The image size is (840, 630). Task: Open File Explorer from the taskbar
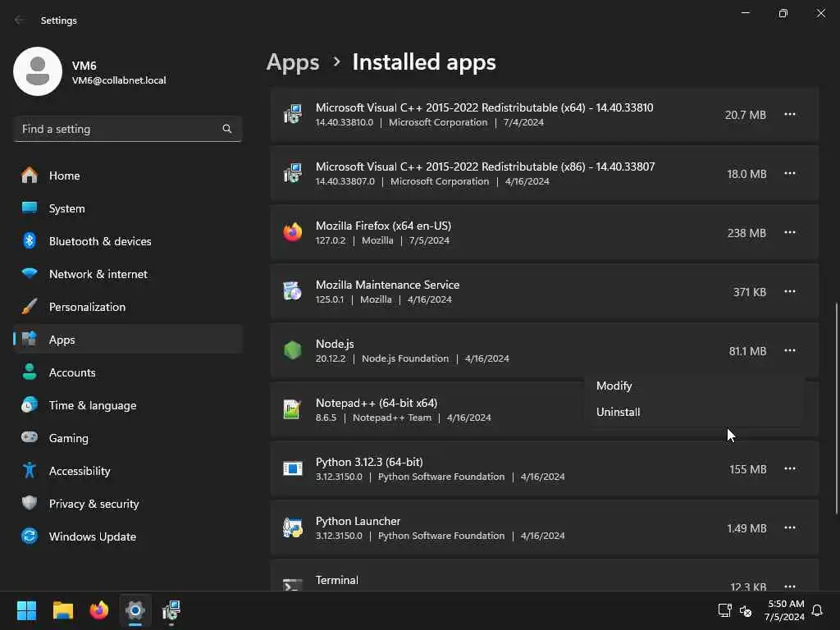tap(63, 610)
